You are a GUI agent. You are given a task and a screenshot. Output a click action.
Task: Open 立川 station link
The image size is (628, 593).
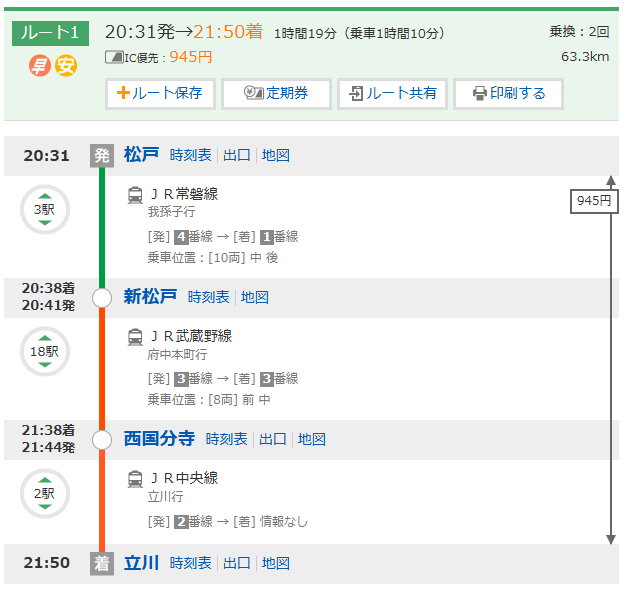click(141, 563)
